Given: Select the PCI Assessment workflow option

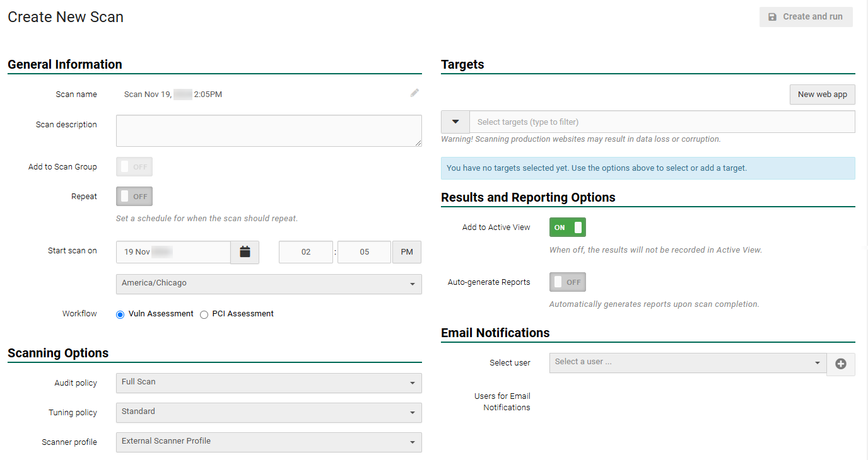Looking at the screenshot, I should click(x=204, y=314).
